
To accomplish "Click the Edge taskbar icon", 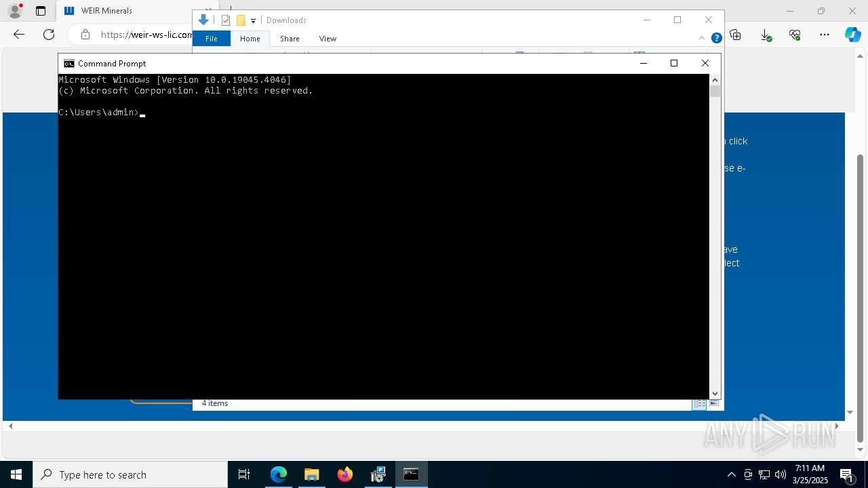I will (279, 474).
